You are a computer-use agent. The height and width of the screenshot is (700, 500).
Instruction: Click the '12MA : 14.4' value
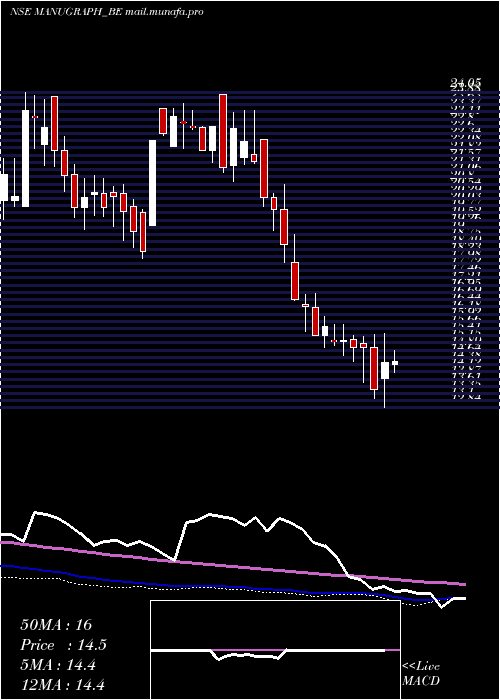coord(63,685)
